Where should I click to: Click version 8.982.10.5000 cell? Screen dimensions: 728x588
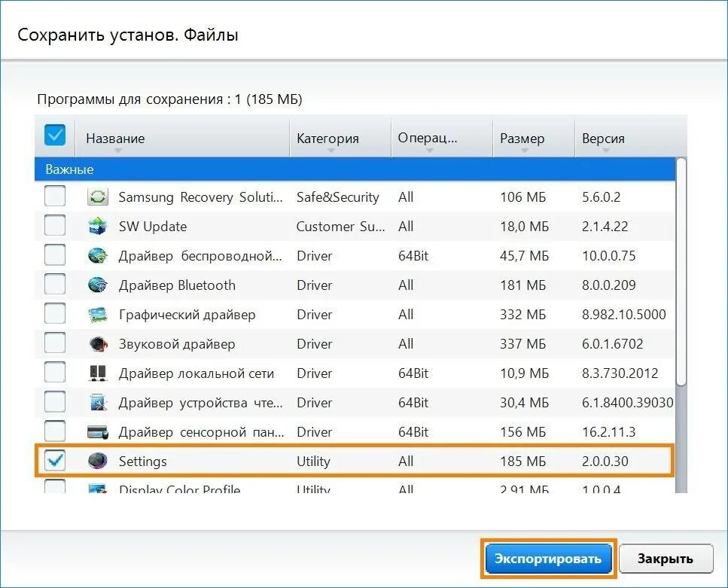[624, 315]
